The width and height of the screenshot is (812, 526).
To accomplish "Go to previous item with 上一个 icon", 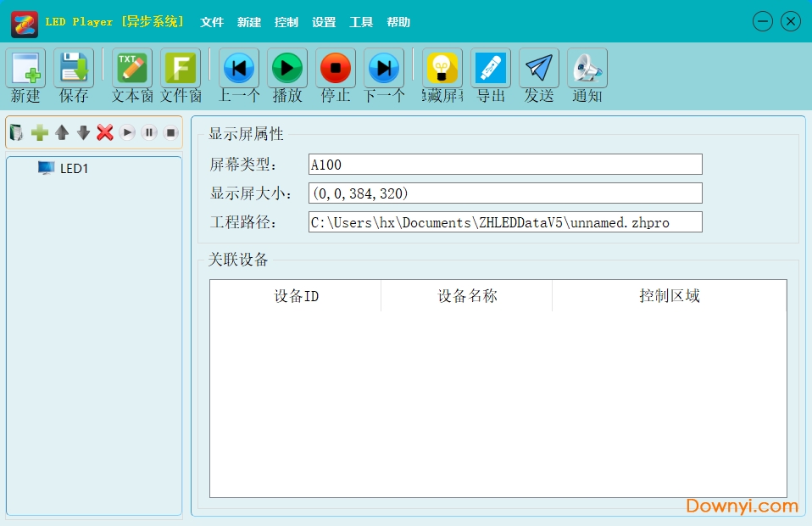I will pos(238,68).
